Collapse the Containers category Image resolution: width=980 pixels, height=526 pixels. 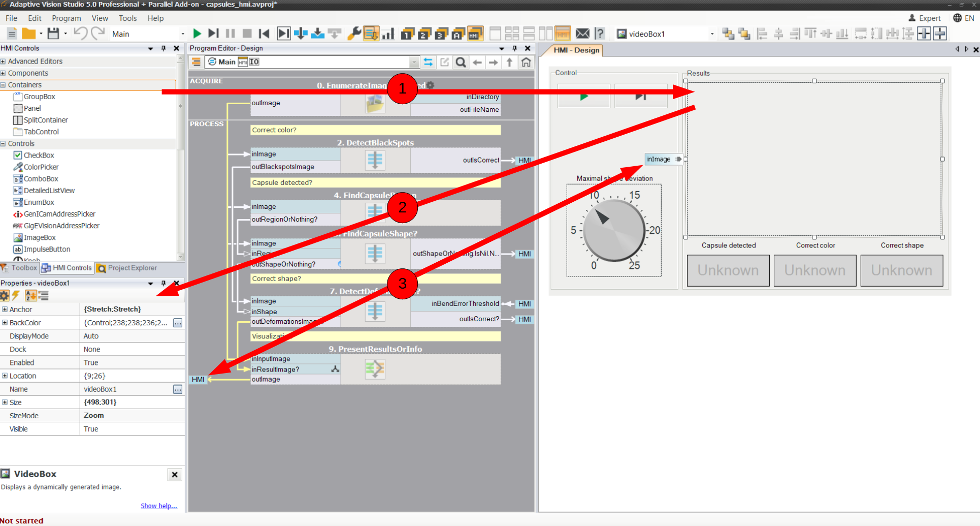(3, 85)
